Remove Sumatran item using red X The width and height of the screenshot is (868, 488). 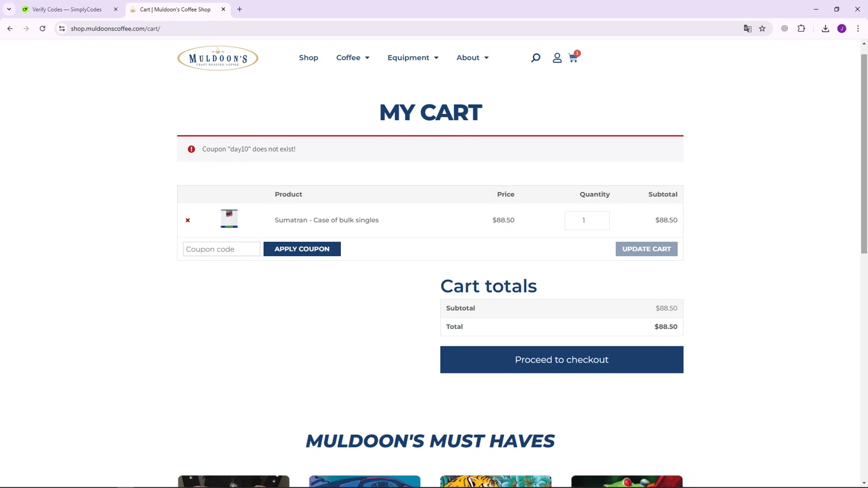click(187, 220)
